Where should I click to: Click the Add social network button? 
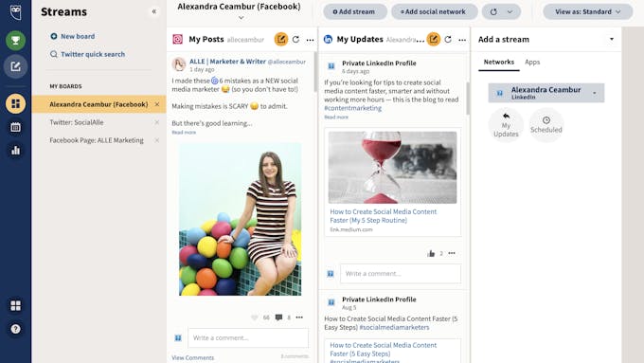(434, 12)
